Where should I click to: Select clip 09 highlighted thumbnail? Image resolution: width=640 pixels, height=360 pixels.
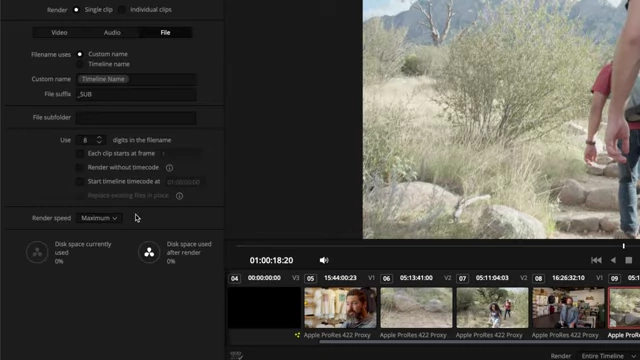[624, 307]
